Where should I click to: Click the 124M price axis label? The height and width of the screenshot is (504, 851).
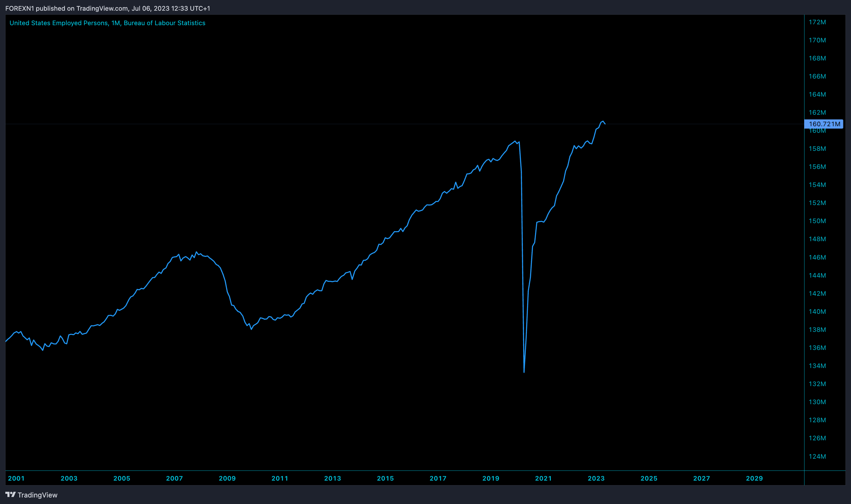pyautogui.click(x=818, y=456)
